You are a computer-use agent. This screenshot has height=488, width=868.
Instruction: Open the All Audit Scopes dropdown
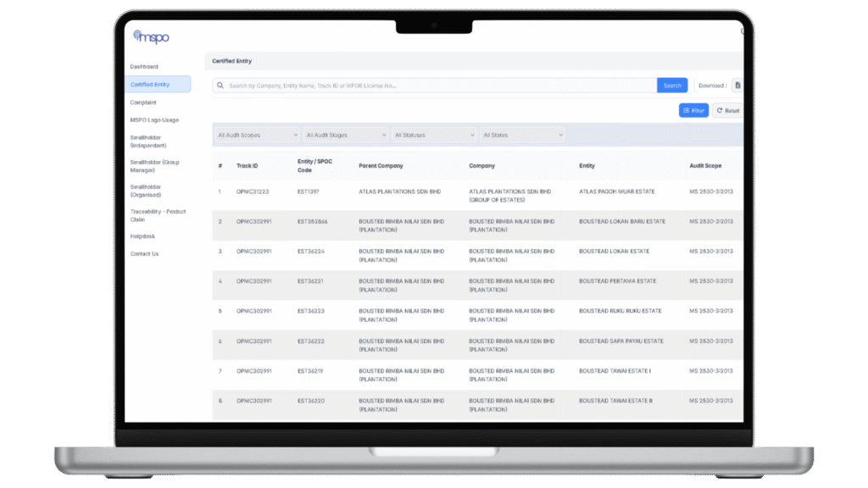click(x=257, y=135)
